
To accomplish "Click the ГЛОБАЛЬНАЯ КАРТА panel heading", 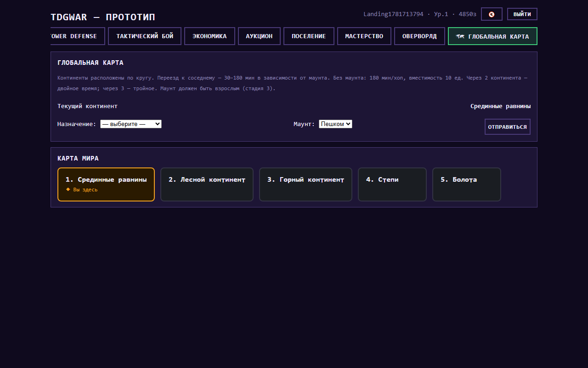I will (x=90, y=63).
